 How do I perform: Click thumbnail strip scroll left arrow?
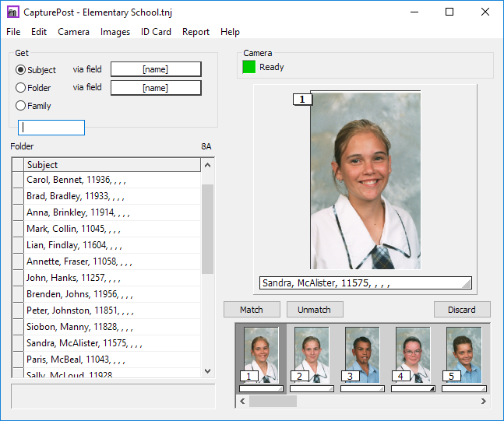point(243,401)
